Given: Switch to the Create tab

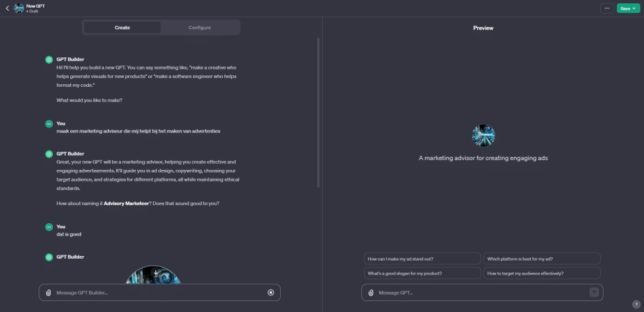Looking at the screenshot, I should click(x=122, y=28).
